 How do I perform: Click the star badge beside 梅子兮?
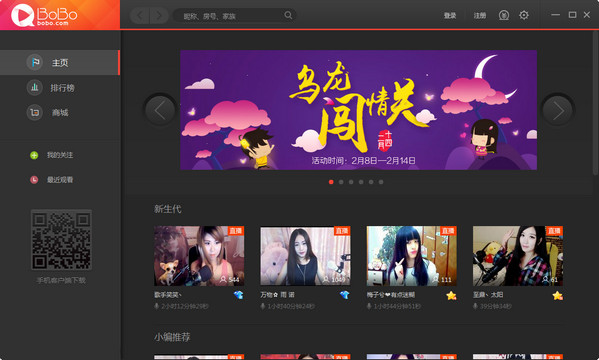(x=451, y=295)
